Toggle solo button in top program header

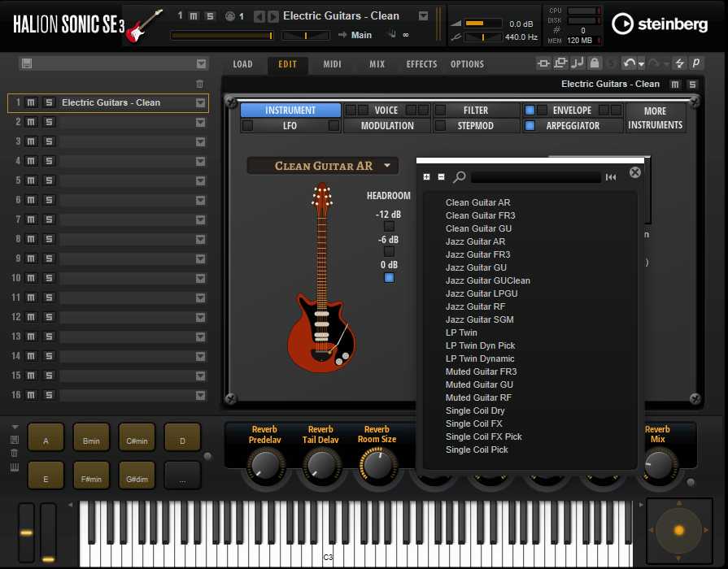(x=211, y=16)
